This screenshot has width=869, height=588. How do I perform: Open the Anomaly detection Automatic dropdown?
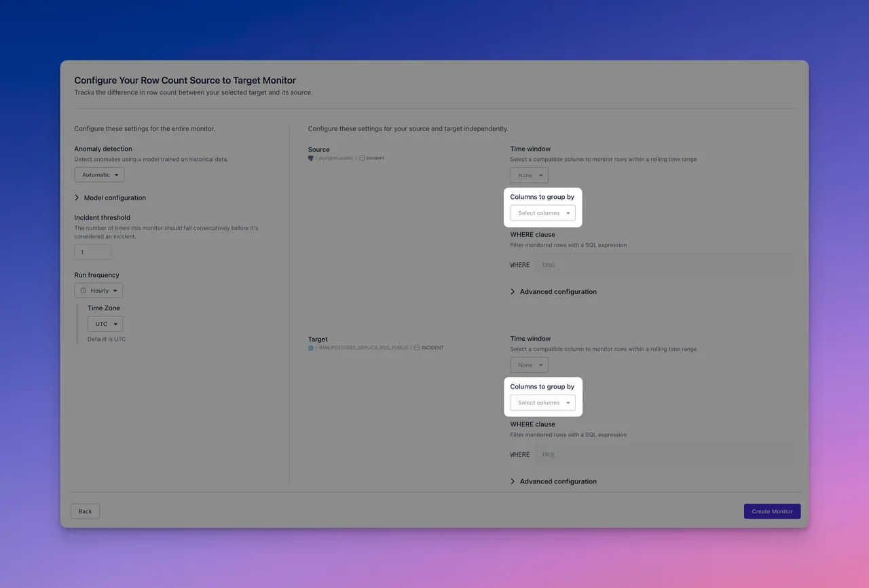(x=99, y=175)
